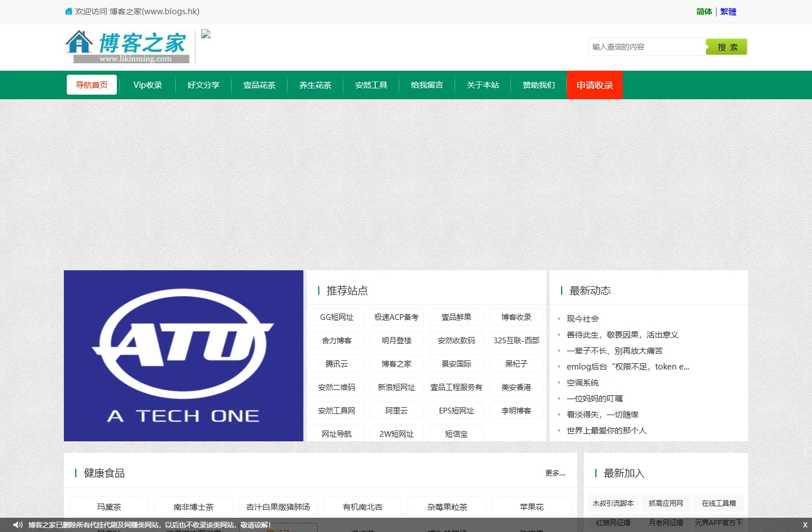Open the 安然二维码 recommended site
The height and width of the screenshot is (532, 812).
tap(337, 387)
